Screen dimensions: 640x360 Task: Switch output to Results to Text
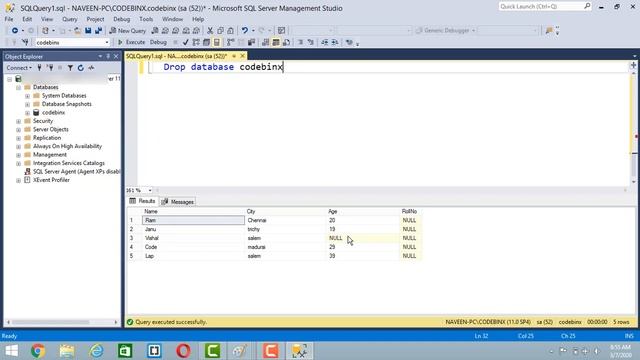[x=265, y=42]
